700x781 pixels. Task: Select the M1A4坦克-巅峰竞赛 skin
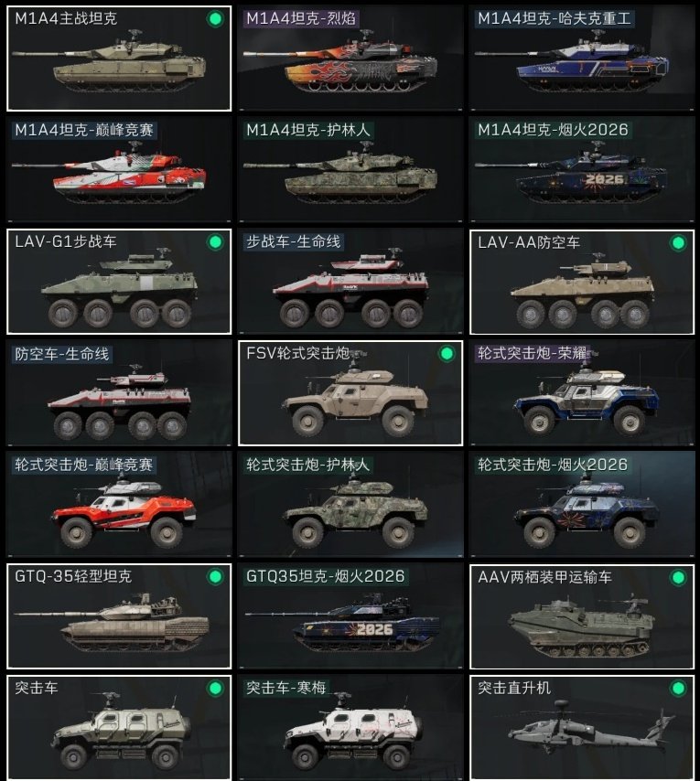[119, 170]
